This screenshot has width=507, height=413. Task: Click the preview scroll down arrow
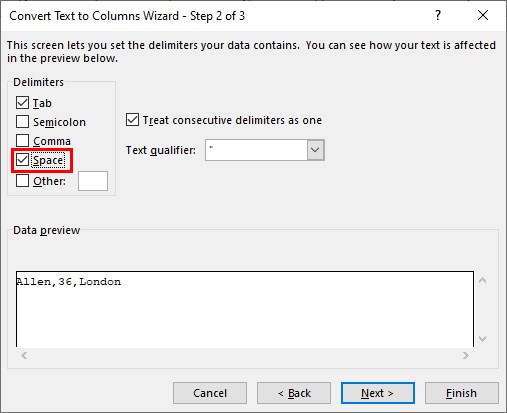coord(482,339)
